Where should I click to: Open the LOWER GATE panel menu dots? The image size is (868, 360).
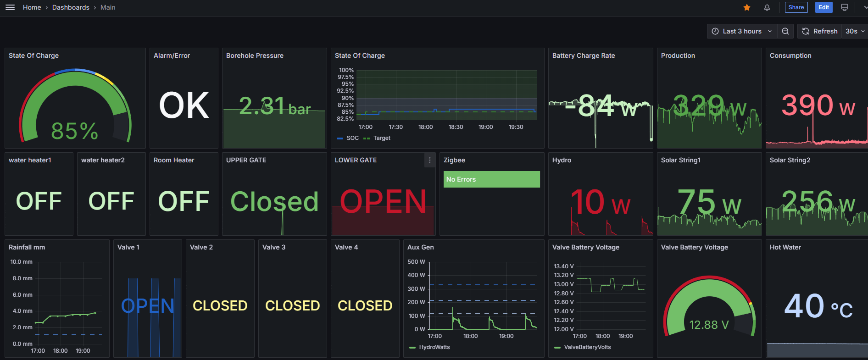point(430,160)
